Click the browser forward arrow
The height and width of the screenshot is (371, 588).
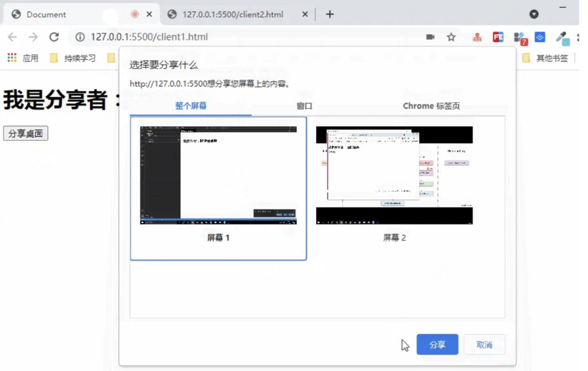[33, 37]
